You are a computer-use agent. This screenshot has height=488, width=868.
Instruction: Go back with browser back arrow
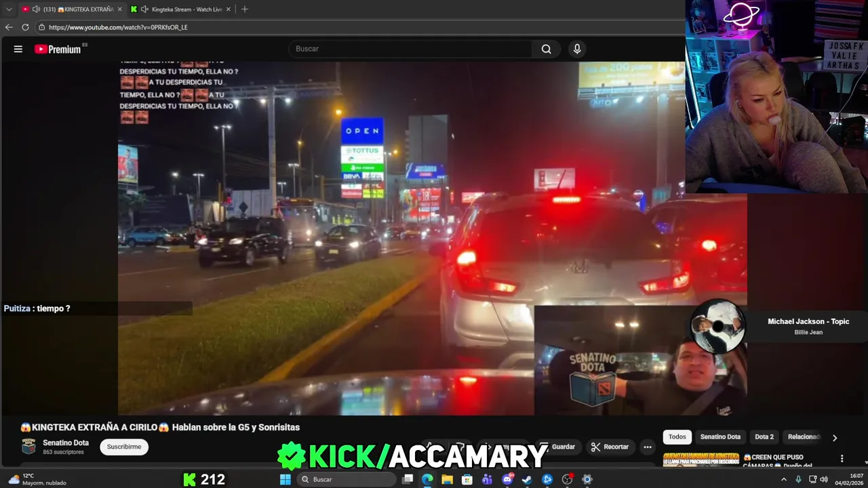click(9, 27)
